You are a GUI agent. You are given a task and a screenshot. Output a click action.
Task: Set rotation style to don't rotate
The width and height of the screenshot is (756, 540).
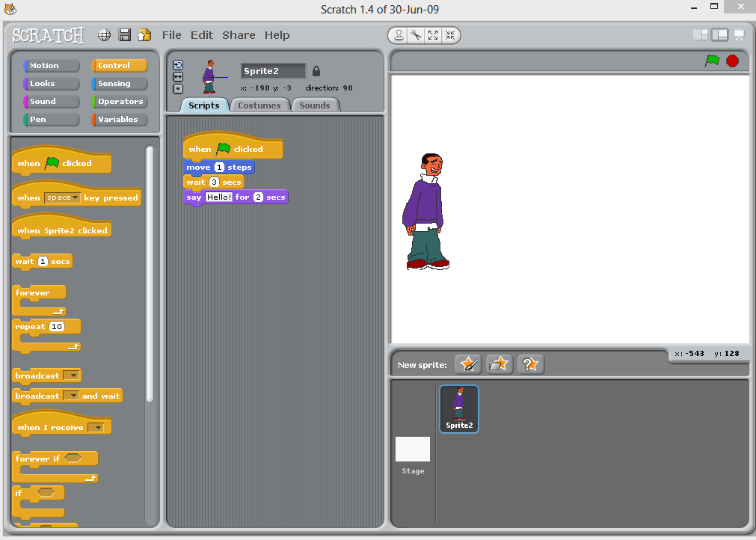178,89
